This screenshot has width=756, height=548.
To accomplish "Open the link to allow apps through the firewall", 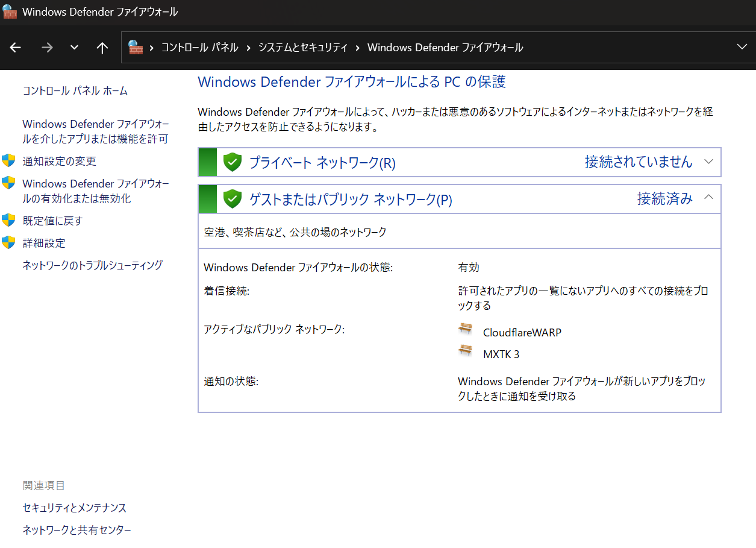I will [96, 131].
